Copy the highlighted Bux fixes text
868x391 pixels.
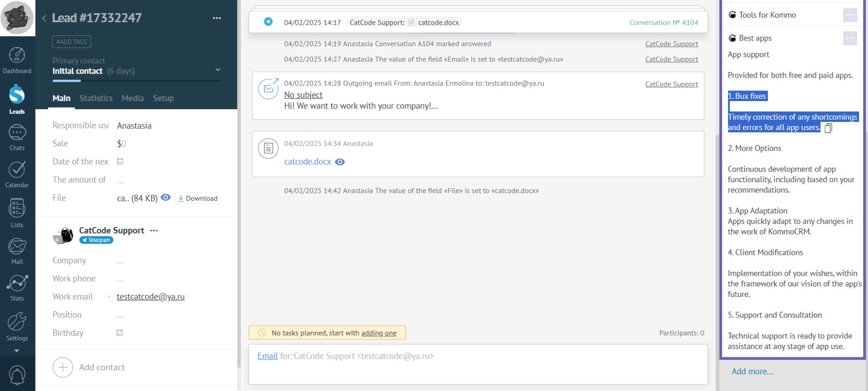pyautogui.click(x=828, y=128)
